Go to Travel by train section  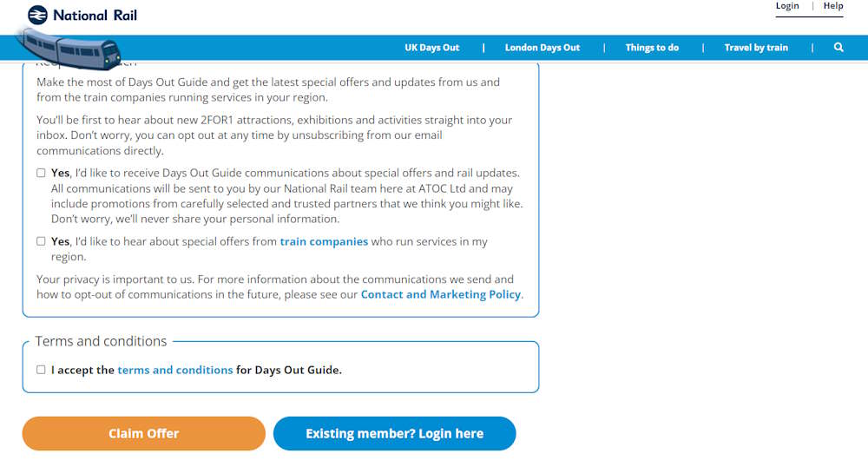(756, 48)
